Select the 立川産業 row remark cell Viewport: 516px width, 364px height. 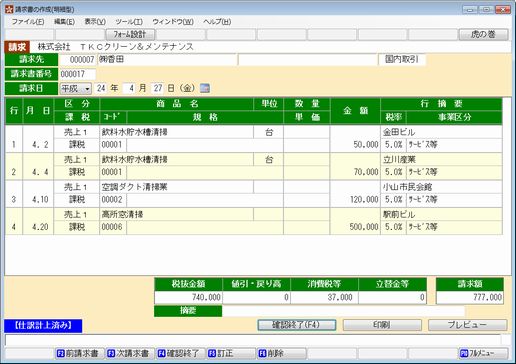tap(441, 159)
